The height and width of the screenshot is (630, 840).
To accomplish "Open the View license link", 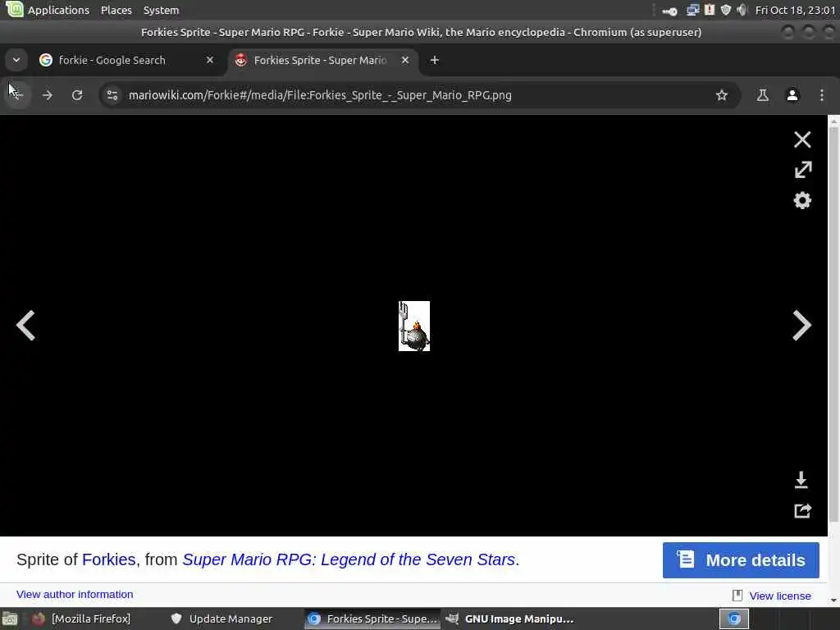I will (x=779, y=596).
